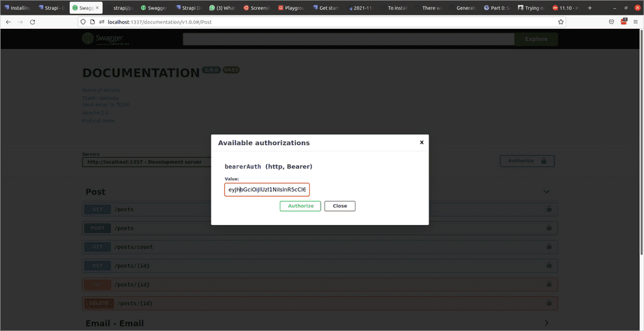This screenshot has width=644, height=331.
Task: Click the Post section heading text
Action: pyautogui.click(x=95, y=192)
